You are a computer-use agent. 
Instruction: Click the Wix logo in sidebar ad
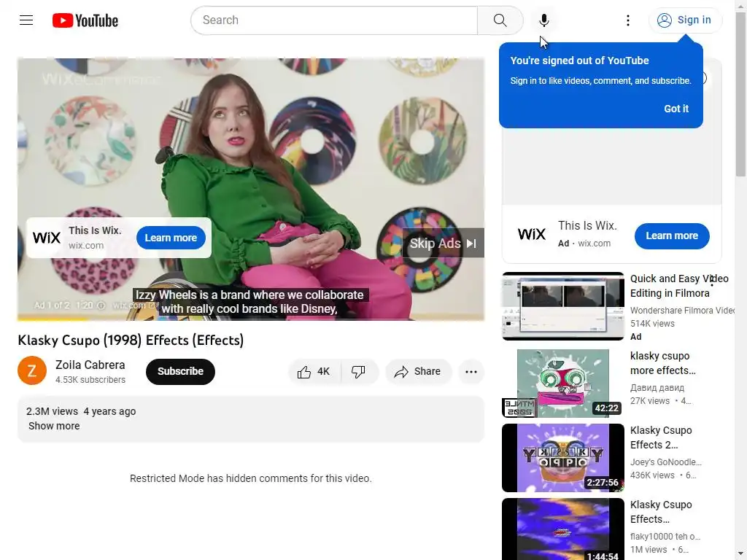click(x=531, y=234)
